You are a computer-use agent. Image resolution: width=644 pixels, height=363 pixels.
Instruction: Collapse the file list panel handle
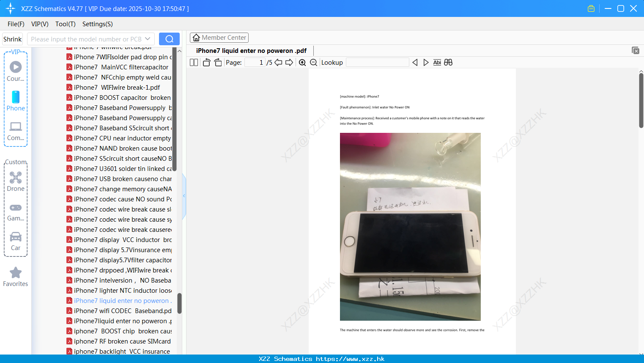[x=184, y=196]
